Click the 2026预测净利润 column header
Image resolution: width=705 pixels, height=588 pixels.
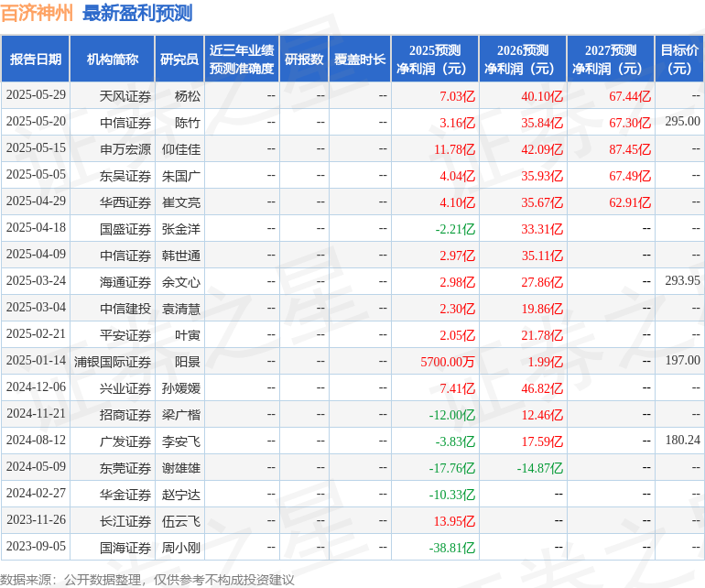(523, 59)
